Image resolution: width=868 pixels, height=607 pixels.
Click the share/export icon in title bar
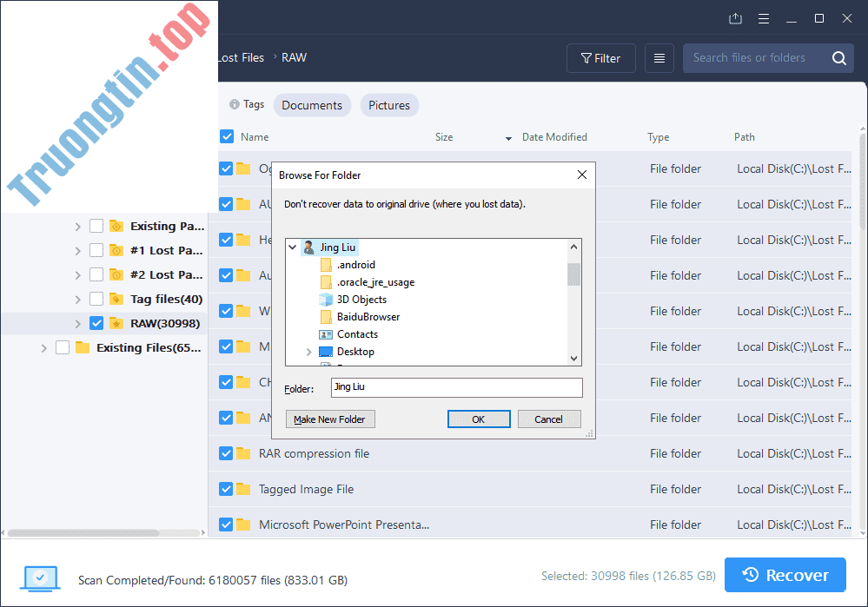pos(735,18)
